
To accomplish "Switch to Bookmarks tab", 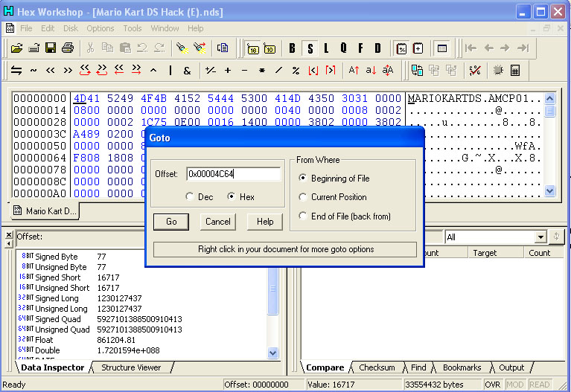I will 462,367.
